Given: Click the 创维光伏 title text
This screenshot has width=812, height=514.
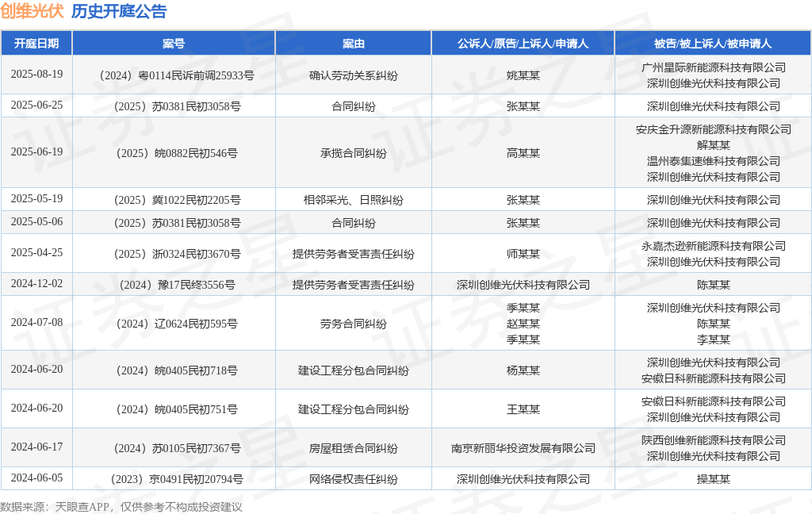Looking at the screenshot, I should click(x=32, y=11).
